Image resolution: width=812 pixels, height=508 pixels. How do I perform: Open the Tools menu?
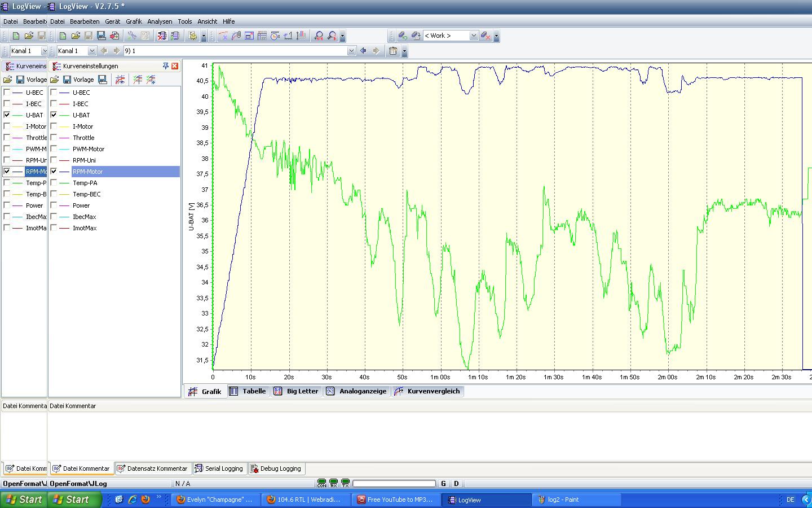click(x=185, y=21)
